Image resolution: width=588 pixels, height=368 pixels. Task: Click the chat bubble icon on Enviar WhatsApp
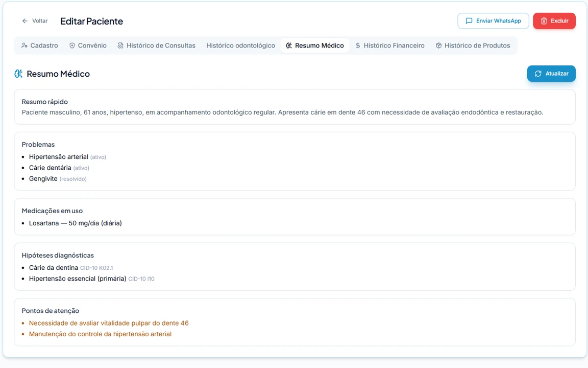tap(469, 21)
